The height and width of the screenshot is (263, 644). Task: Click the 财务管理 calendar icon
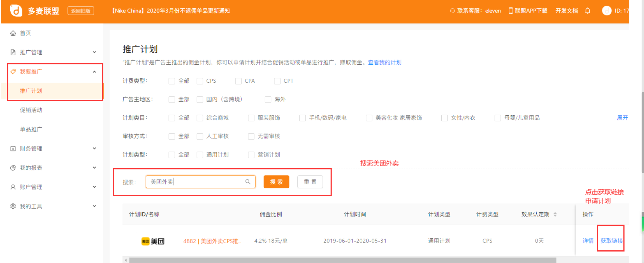click(13, 148)
